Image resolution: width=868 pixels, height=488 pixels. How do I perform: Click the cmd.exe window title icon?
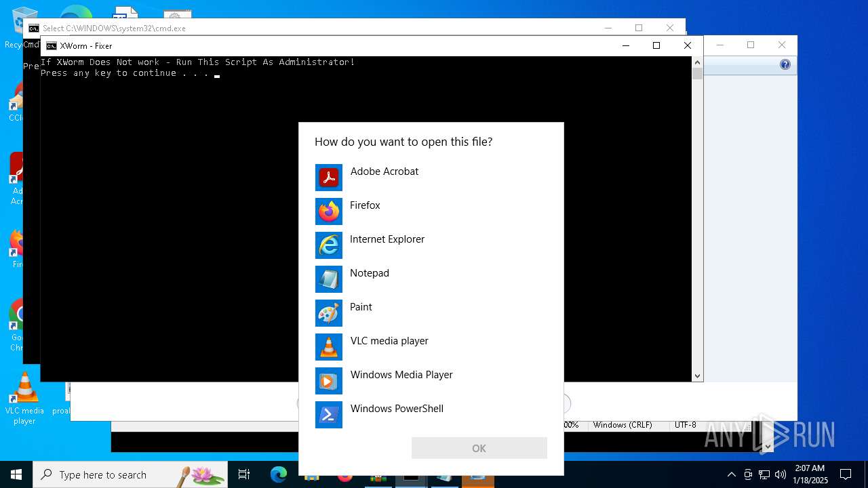34,28
